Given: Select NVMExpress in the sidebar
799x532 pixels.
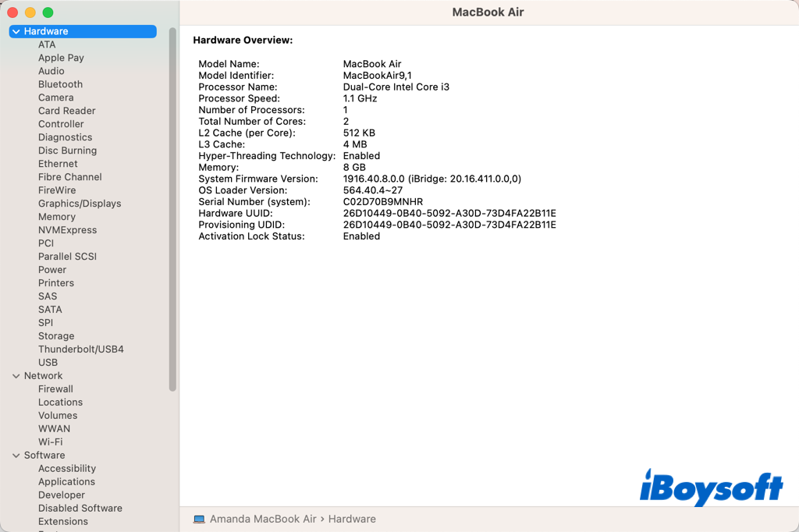Looking at the screenshot, I should pyautogui.click(x=67, y=230).
